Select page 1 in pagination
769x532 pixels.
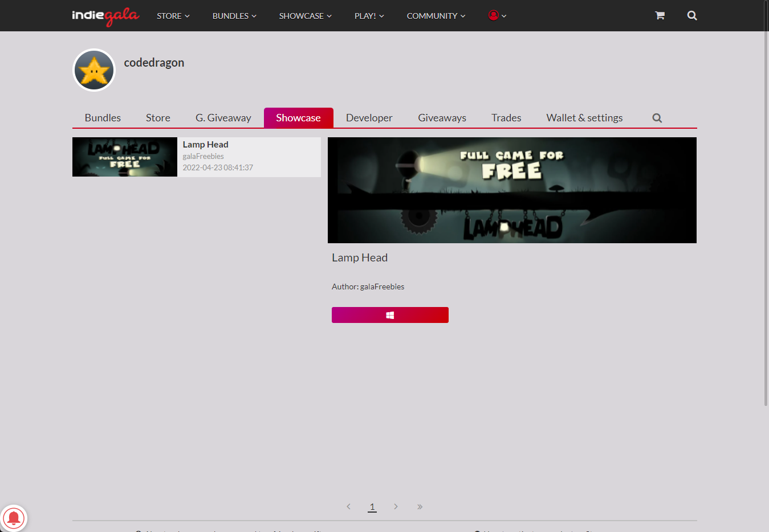point(372,507)
